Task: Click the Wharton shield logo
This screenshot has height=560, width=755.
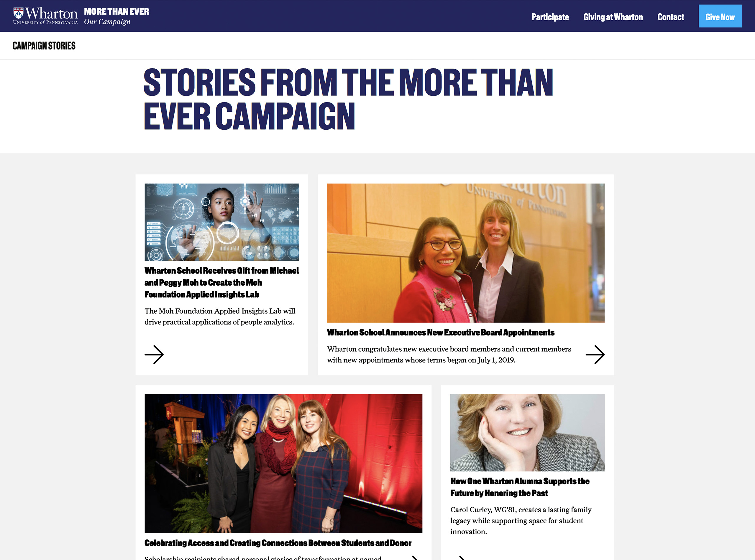Action: pos(18,13)
